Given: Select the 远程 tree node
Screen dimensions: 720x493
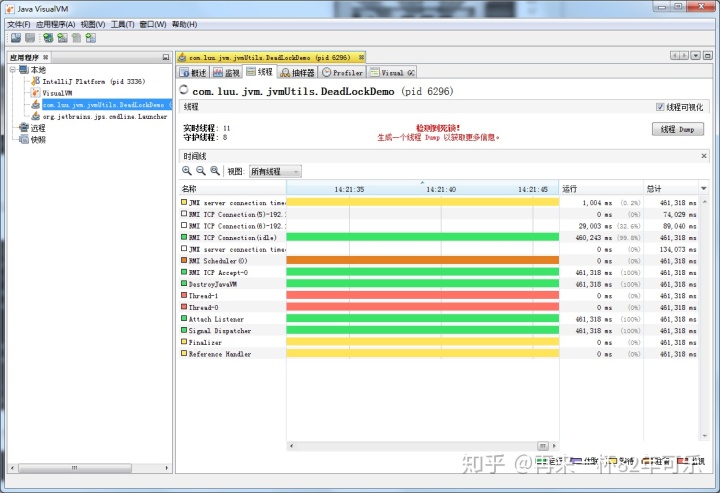Looking at the screenshot, I should pyautogui.click(x=38, y=128).
